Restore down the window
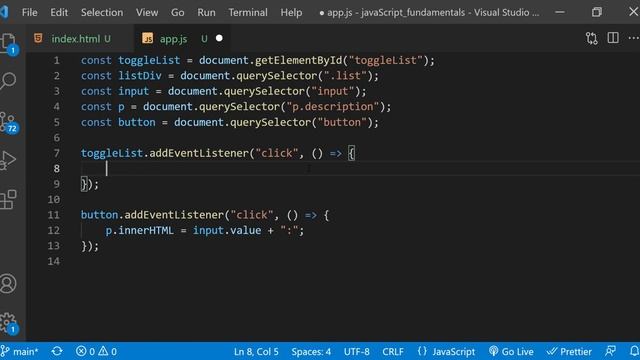Screen dimensions: 640x360 point(597,12)
